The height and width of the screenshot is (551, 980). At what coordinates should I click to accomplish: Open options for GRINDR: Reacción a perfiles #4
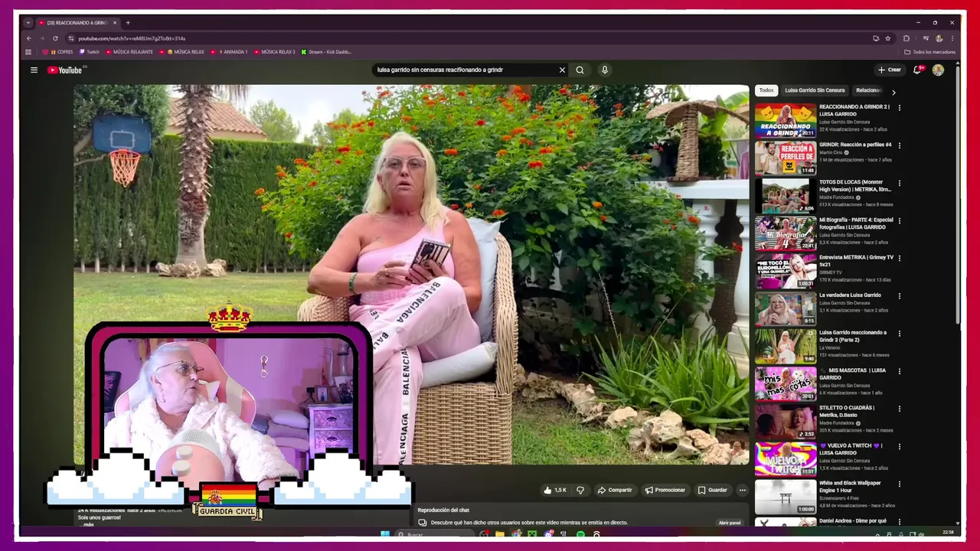pyautogui.click(x=900, y=145)
